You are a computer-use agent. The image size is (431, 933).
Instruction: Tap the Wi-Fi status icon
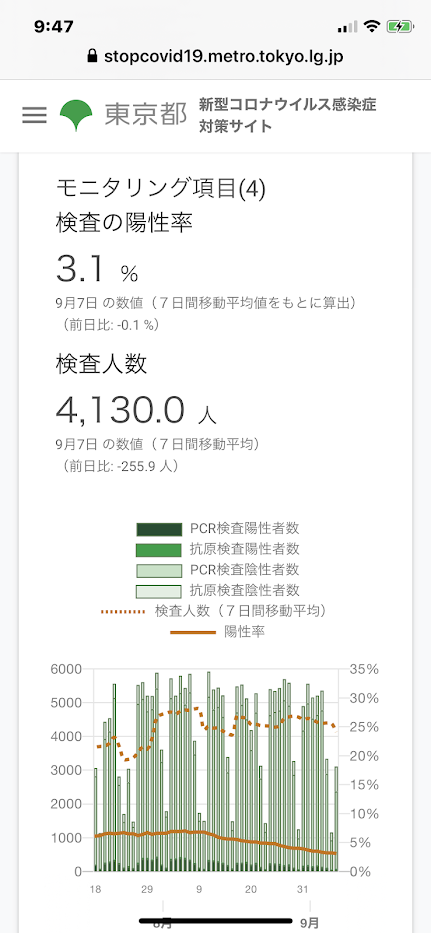[x=373, y=26]
